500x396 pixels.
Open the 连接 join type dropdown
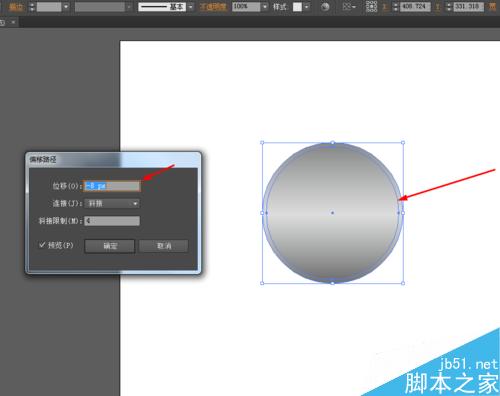[x=112, y=203]
